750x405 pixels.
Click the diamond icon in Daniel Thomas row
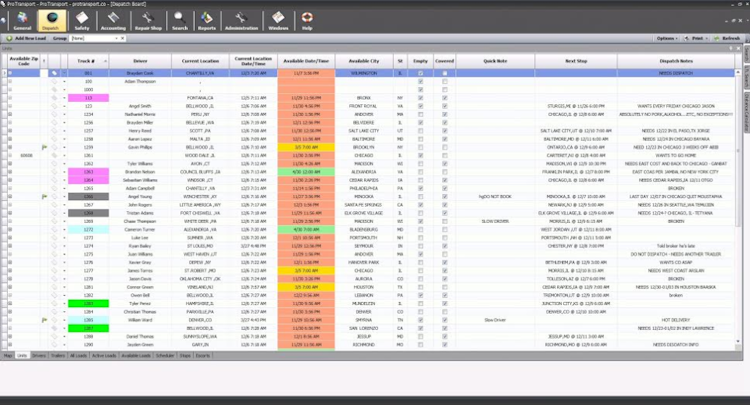point(54,337)
